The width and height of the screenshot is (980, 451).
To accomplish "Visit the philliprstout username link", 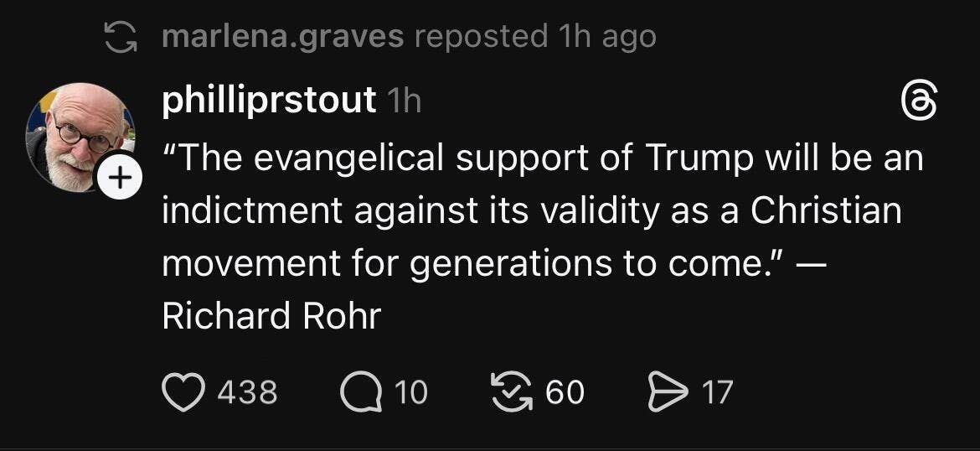I will coord(268,101).
